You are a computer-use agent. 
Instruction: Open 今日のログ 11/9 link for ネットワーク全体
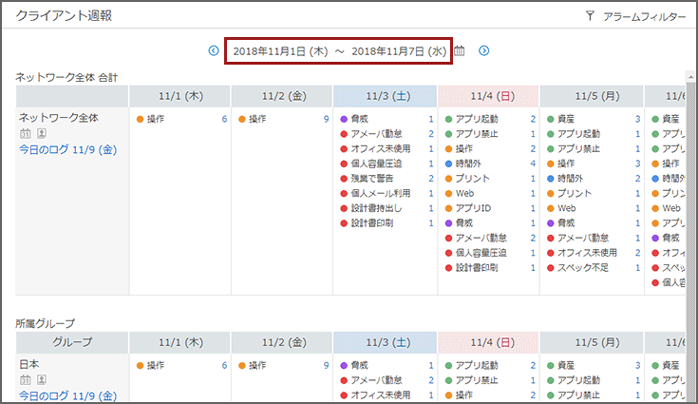tap(68, 149)
